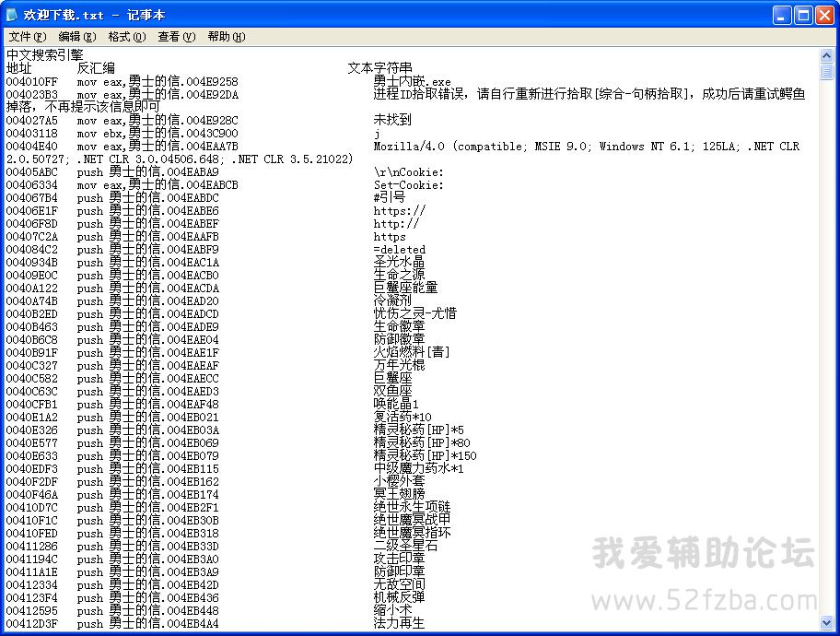Click the address 00412D3F
This screenshot has width=840, height=636.
[x=31, y=624]
